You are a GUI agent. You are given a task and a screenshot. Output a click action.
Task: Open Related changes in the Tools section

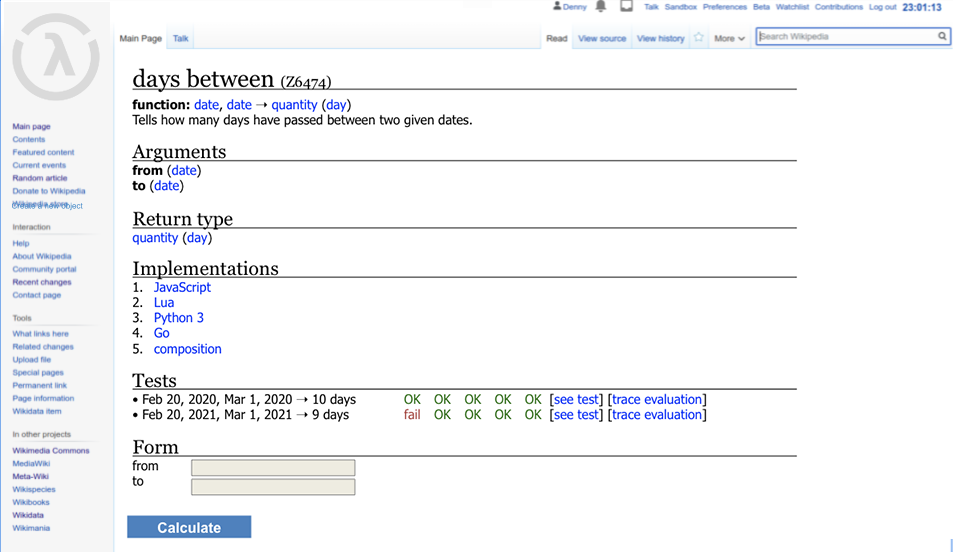[x=43, y=346]
